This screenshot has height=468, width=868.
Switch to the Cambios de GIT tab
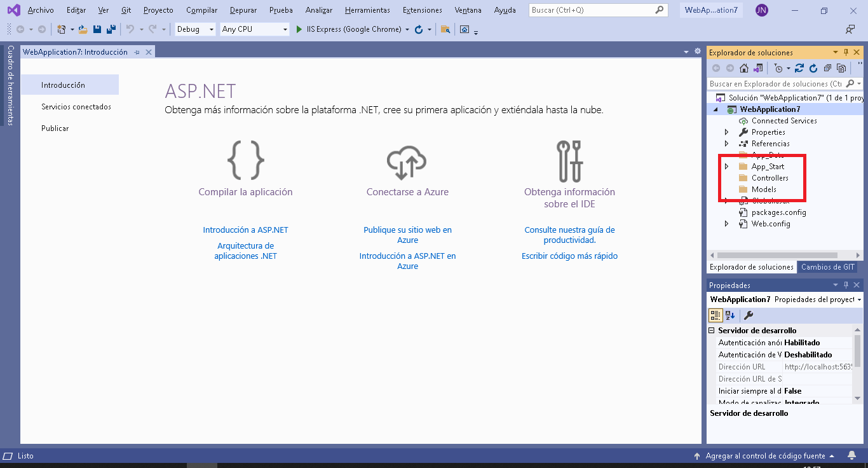(x=827, y=267)
